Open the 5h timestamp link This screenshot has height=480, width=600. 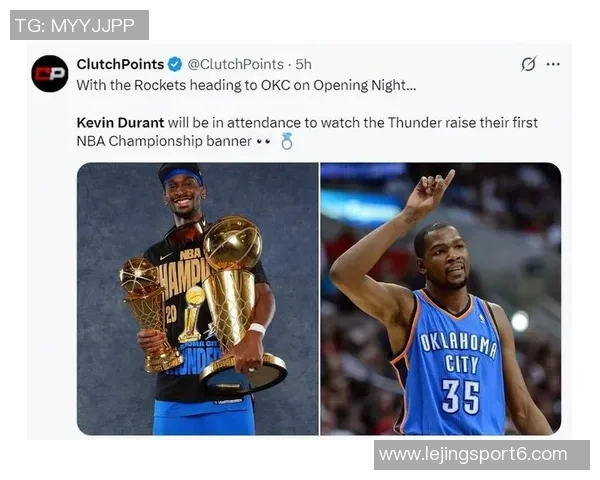click(x=303, y=64)
